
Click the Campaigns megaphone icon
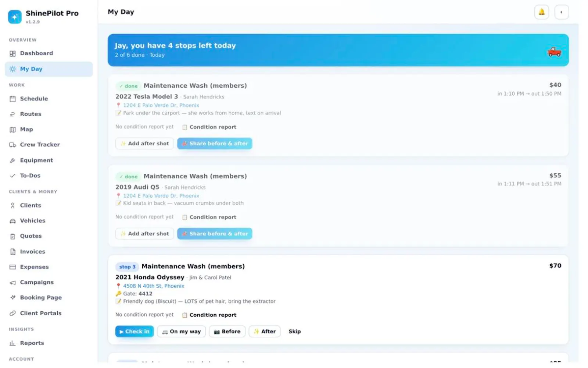click(x=12, y=282)
